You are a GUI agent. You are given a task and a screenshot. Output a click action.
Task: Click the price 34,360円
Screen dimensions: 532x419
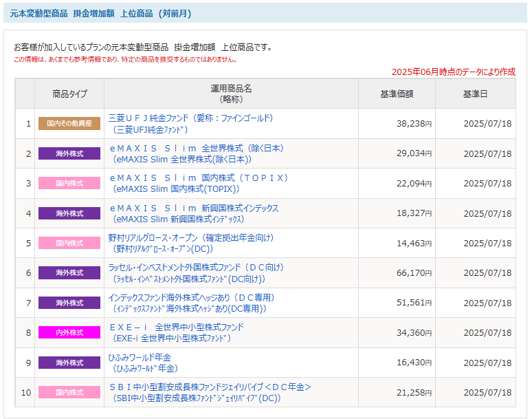(x=414, y=333)
